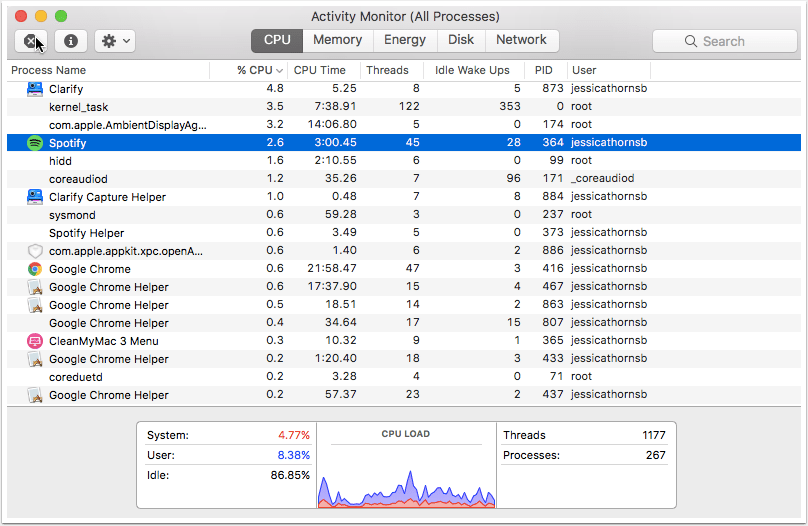
Task: Select the Spotify process name
Action: 68,143
